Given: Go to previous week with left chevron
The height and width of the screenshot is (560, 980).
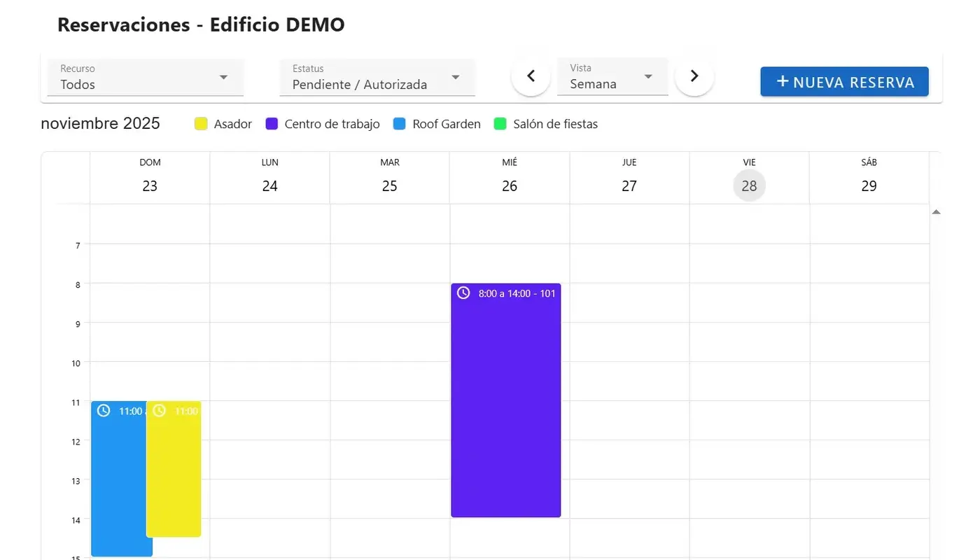Looking at the screenshot, I should [x=531, y=76].
